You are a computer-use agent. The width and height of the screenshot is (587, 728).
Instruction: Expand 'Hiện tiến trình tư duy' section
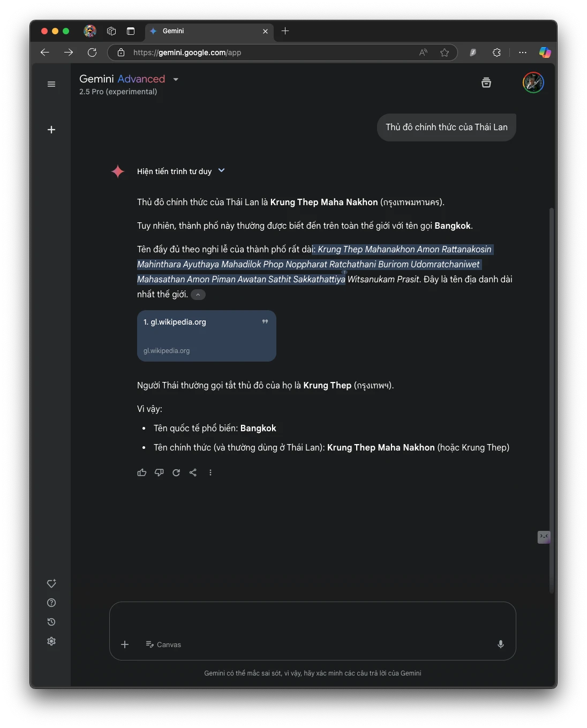[180, 171]
